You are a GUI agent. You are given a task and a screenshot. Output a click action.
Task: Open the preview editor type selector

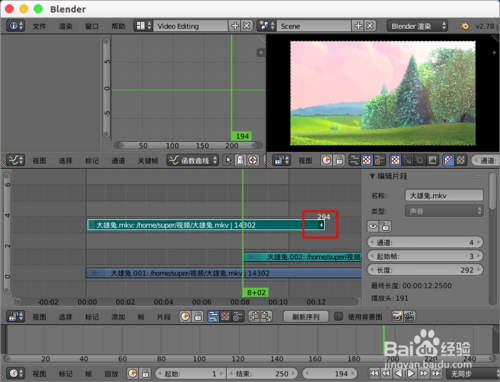point(282,160)
